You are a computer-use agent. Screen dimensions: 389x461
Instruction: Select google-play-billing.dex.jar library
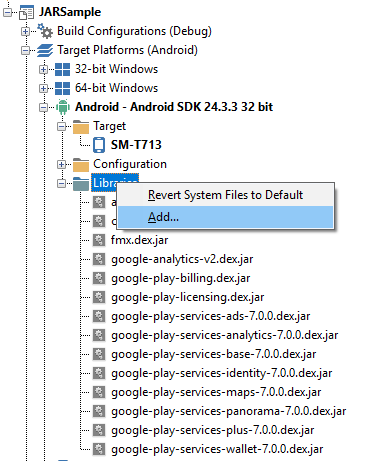[180, 278]
